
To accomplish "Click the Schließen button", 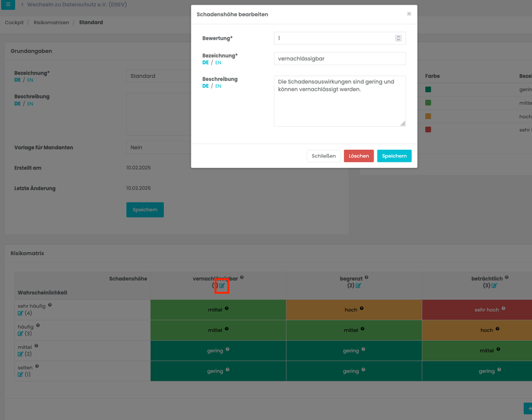I will 324,156.
